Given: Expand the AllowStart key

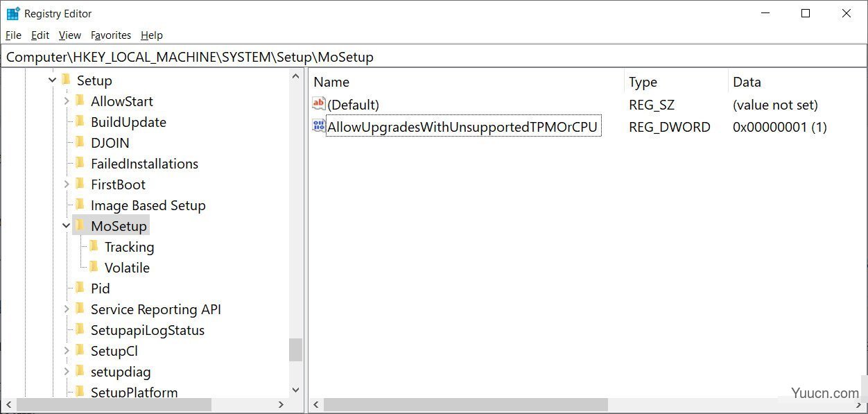Looking at the screenshot, I should pos(67,101).
